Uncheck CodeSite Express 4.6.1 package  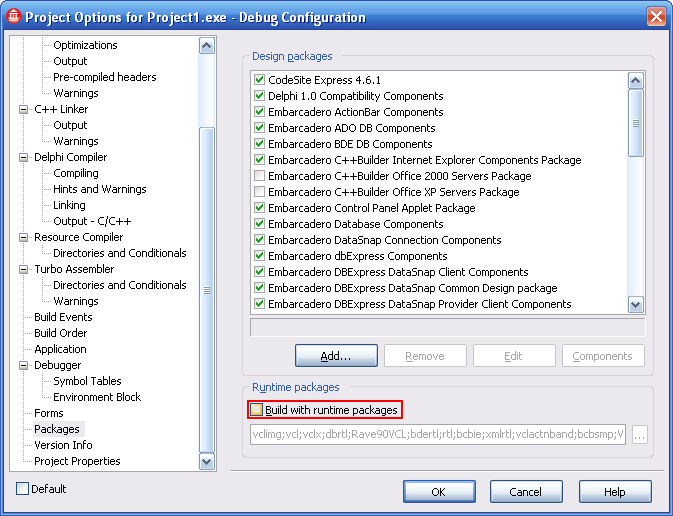(x=259, y=80)
